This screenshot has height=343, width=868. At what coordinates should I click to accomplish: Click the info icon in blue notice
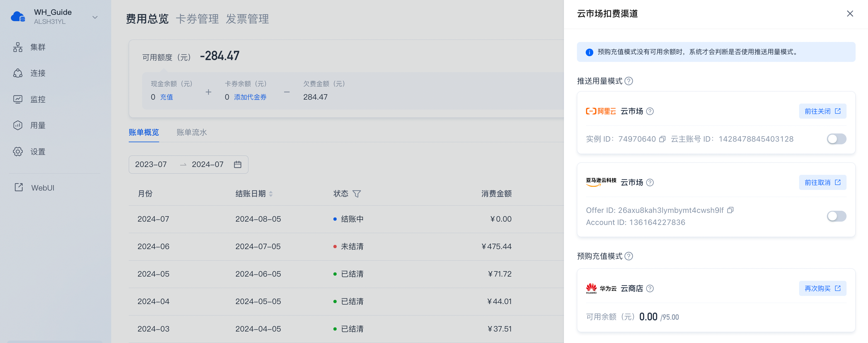[589, 52]
